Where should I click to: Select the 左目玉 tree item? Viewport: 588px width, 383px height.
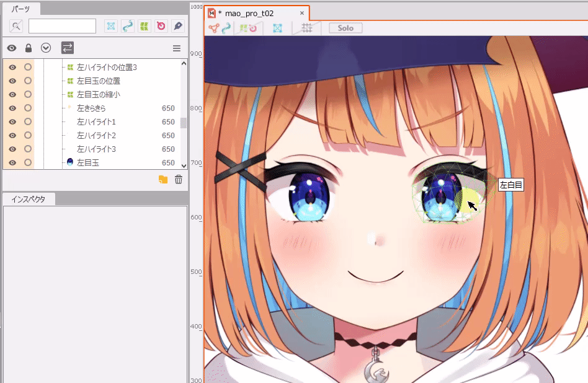coord(88,162)
